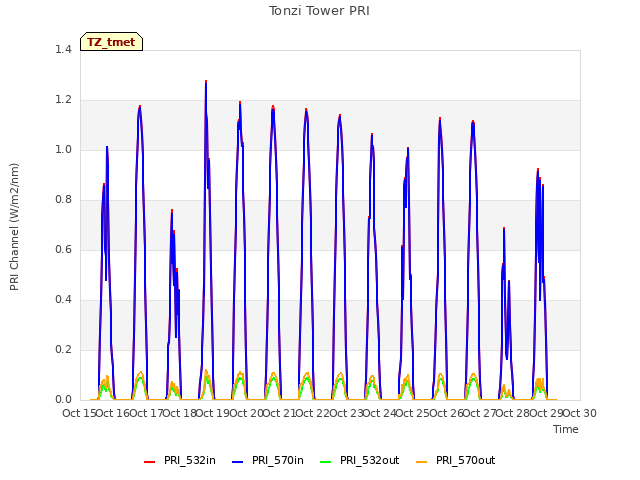Click the y-axis tick label 0.0
640x480 pixels.
click(x=63, y=400)
